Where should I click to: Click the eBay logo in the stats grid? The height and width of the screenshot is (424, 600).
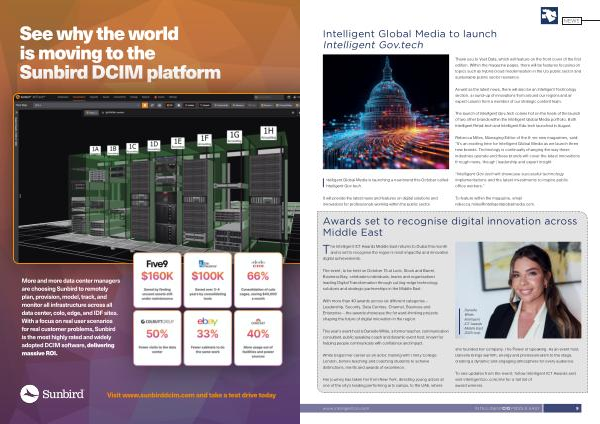[207, 319]
